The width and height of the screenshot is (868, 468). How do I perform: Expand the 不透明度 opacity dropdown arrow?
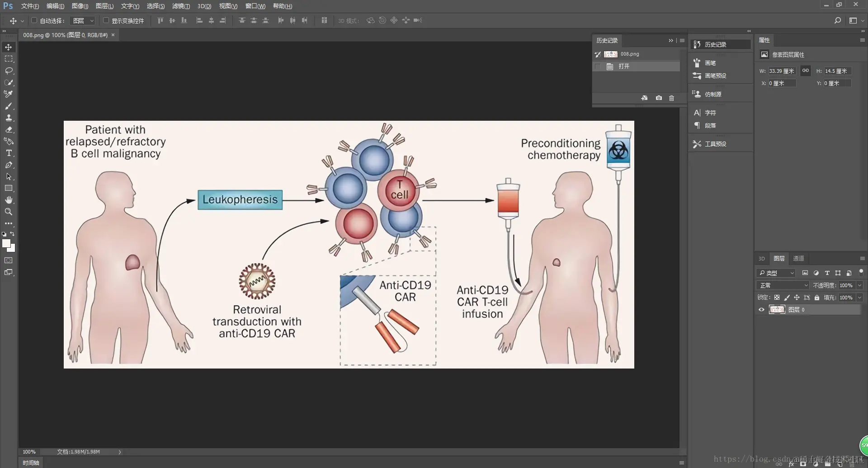click(x=860, y=285)
